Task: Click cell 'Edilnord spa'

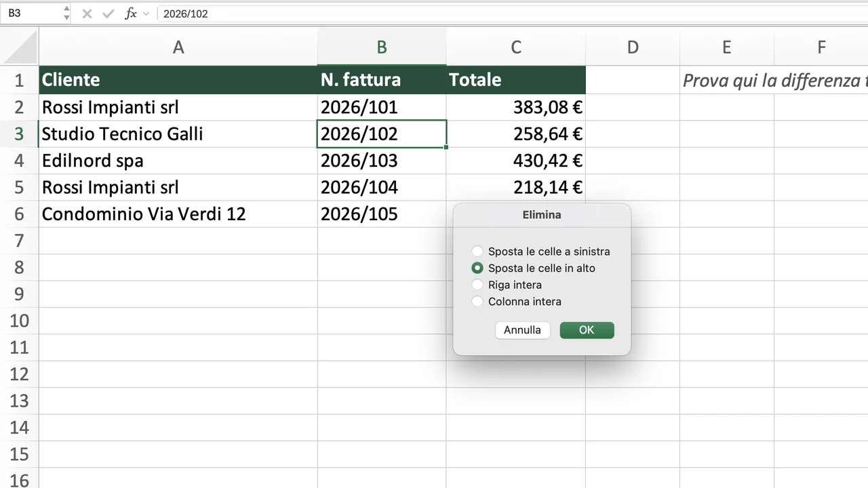Action: tap(178, 161)
